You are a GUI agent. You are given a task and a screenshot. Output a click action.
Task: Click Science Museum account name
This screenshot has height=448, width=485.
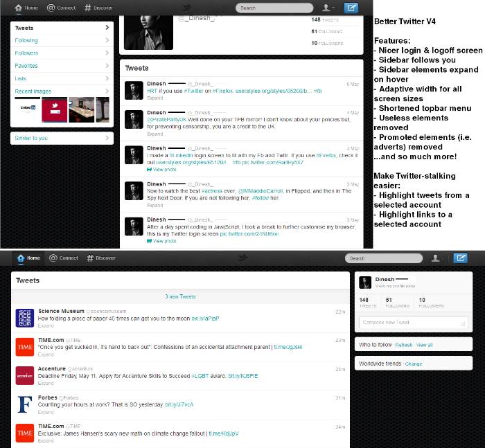[x=61, y=311]
